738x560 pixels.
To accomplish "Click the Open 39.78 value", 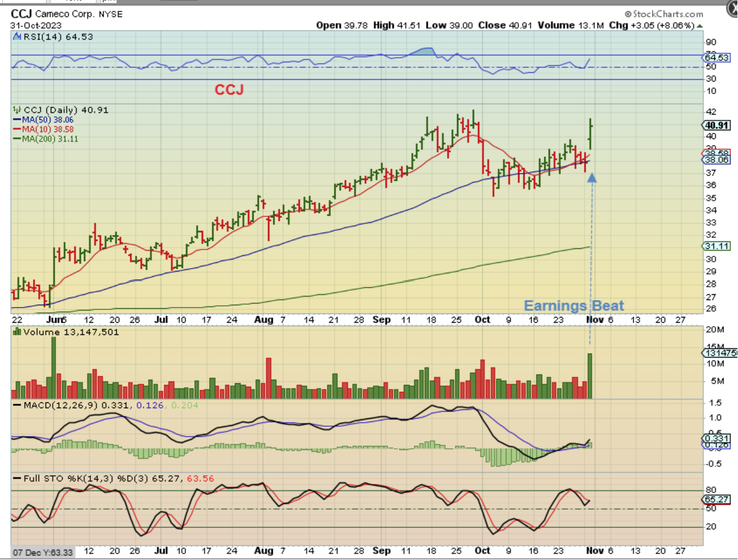I will click(342, 26).
